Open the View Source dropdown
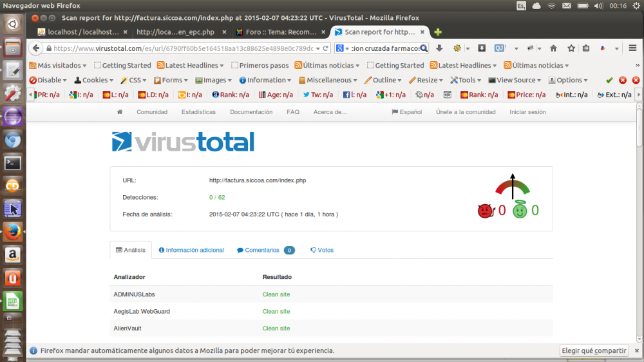The height and width of the screenshot is (362, 644). (x=515, y=80)
